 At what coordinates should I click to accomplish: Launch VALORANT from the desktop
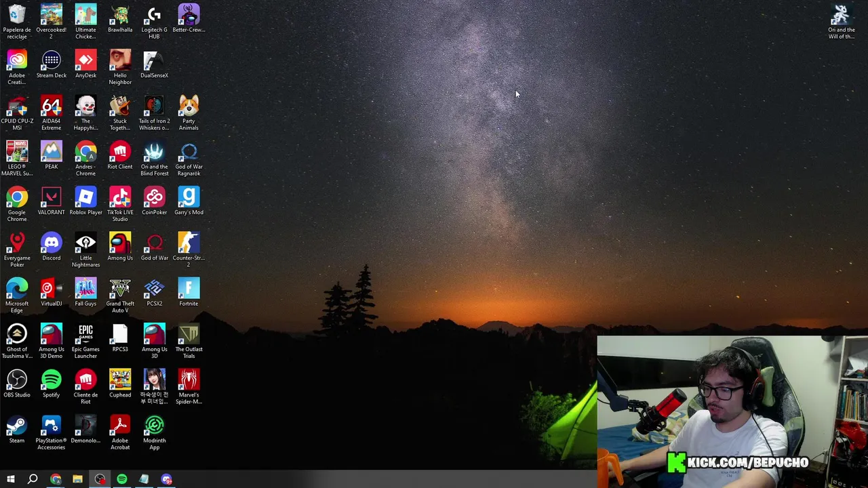(52, 201)
